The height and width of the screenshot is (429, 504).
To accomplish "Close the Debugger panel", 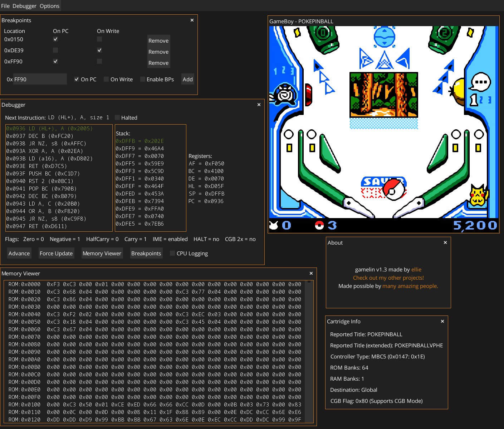I will (x=259, y=105).
